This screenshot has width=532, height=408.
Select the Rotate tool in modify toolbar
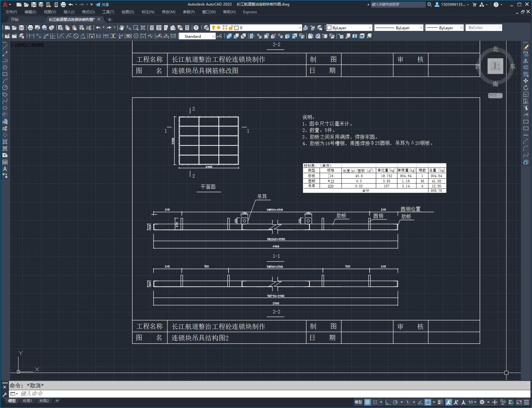pos(526,88)
